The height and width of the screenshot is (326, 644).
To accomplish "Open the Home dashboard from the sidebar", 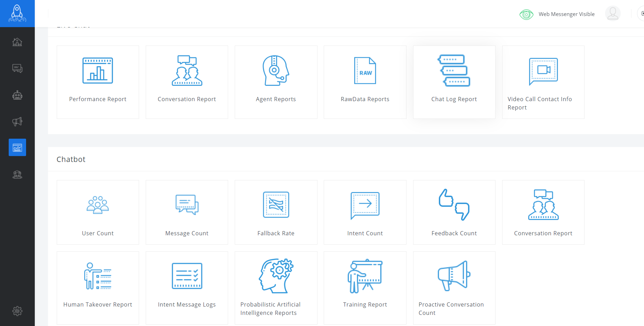I will (17, 42).
